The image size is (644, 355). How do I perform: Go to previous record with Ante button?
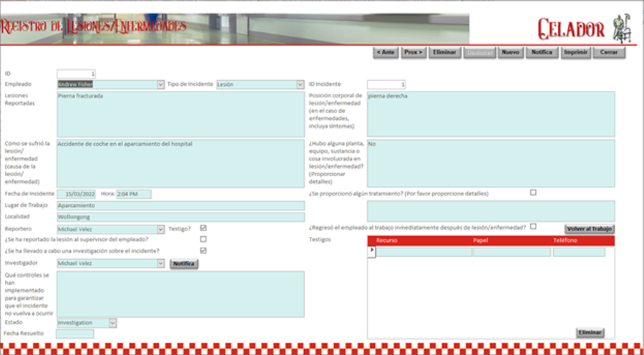tap(386, 52)
